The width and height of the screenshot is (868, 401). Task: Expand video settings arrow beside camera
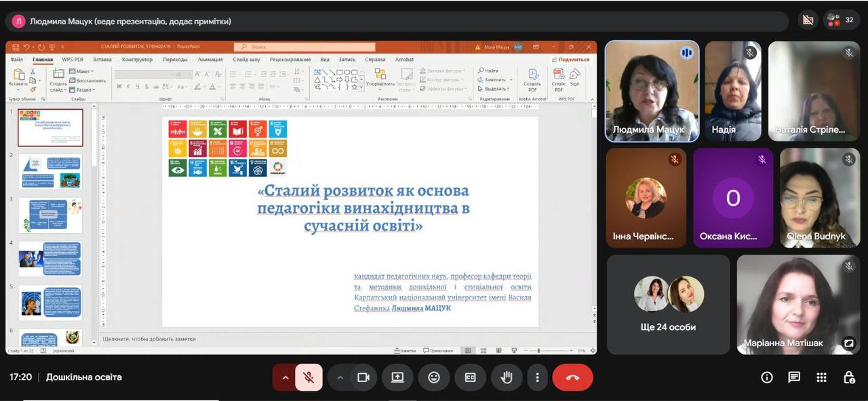coord(340,377)
